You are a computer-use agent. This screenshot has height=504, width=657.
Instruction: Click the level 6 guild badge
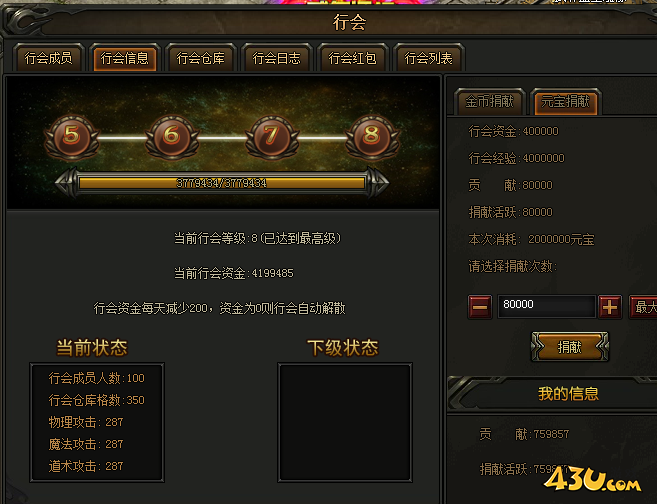point(172,137)
